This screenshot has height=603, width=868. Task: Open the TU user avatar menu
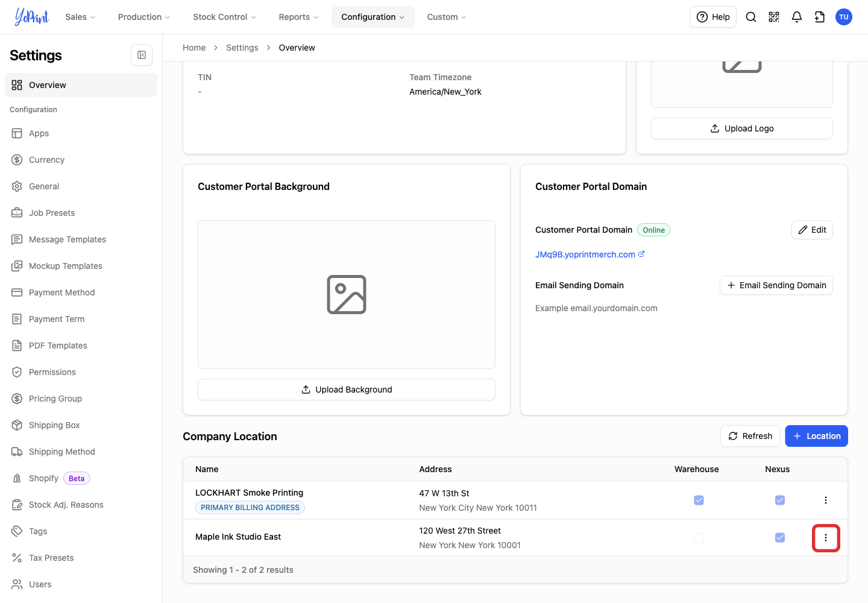coord(844,17)
